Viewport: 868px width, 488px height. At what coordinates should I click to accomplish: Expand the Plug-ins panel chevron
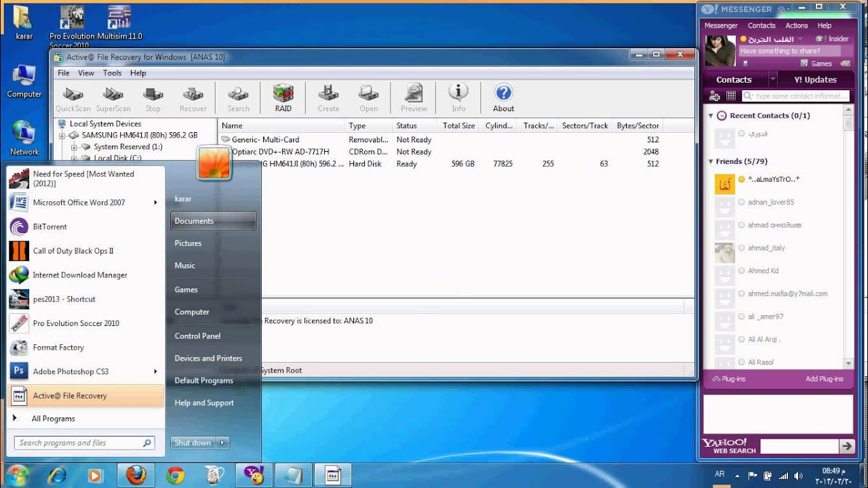point(716,379)
